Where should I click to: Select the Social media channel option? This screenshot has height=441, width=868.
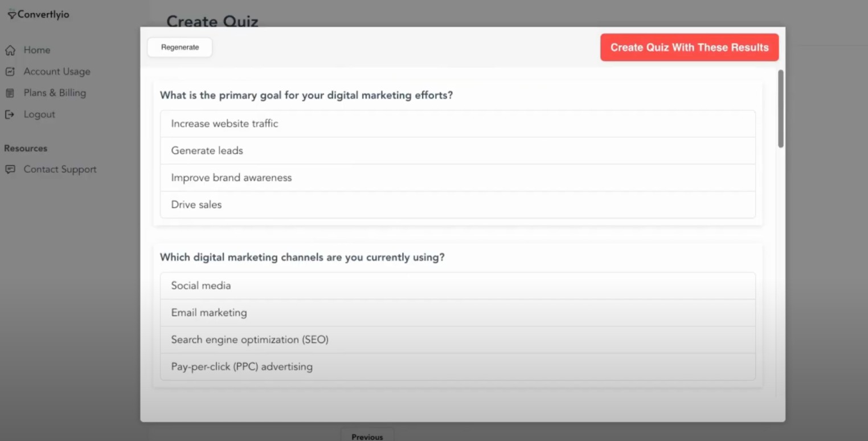click(458, 286)
